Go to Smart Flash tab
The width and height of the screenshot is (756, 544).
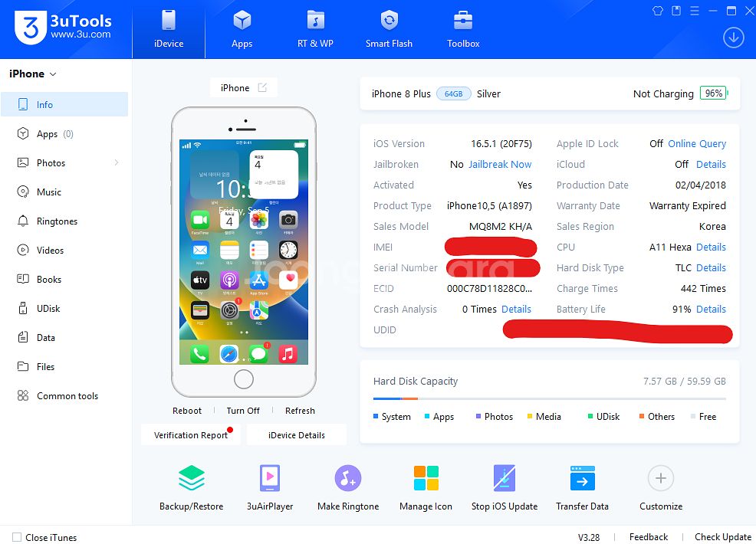(389, 29)
